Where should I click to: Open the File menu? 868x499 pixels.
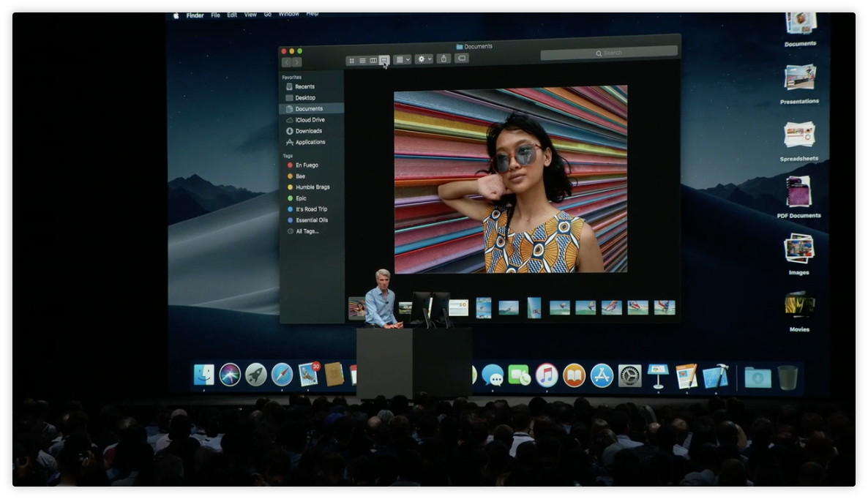click(x=215, y=15)
